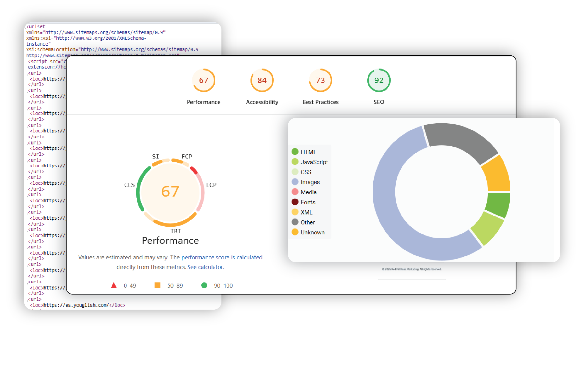Select the SEO gauge showing 92
Viewport: 581px width, 392px height.
pos(379,80)
